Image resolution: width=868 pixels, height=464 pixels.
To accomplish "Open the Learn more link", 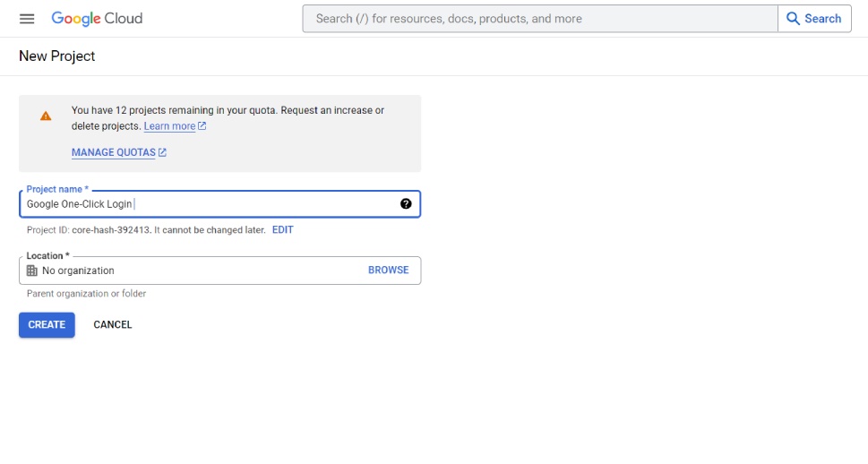I will coord(169,126).
